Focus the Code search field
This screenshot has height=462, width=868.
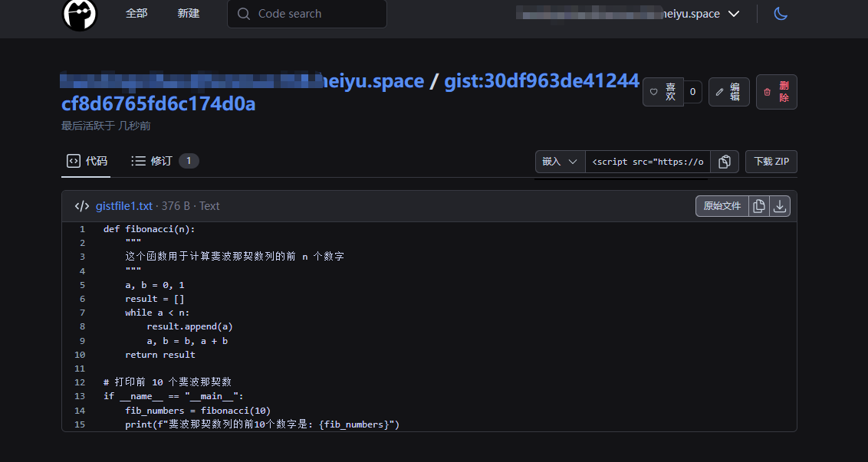pyautogui.click(x=307, y=14)
